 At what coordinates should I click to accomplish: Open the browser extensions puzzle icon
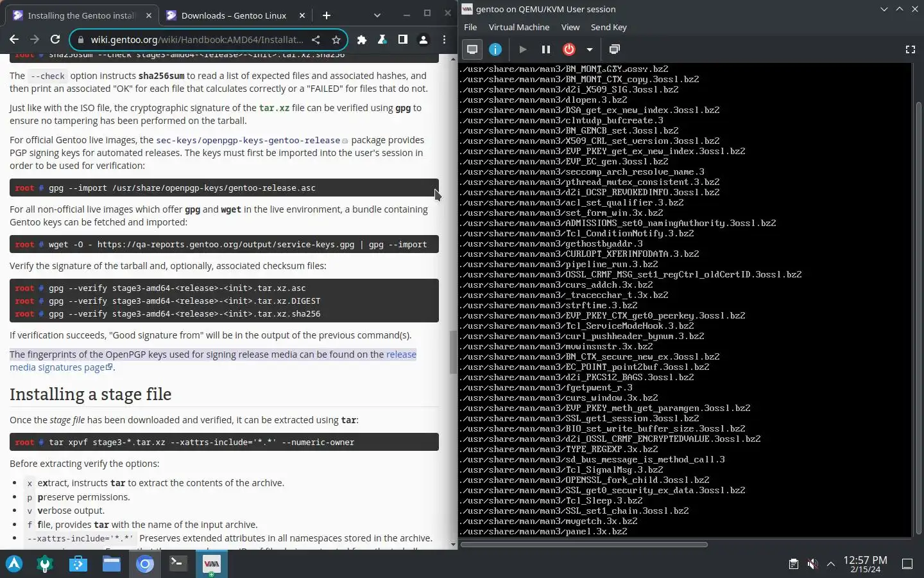(x=362, y=40)
